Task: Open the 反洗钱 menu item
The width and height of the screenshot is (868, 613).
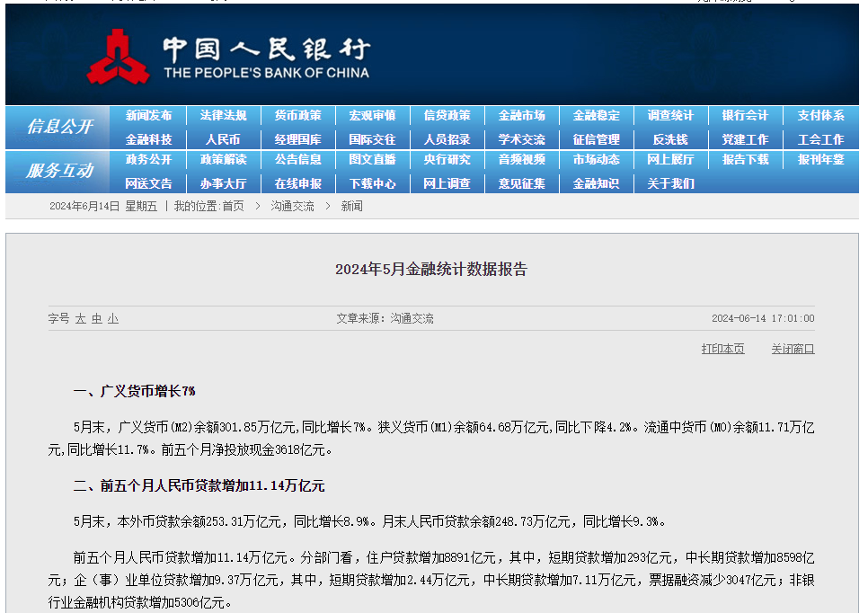Action: pos(670,139)
